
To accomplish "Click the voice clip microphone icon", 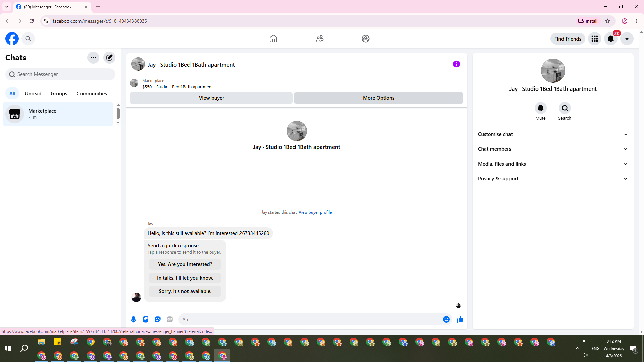I will tap(133, 319).
